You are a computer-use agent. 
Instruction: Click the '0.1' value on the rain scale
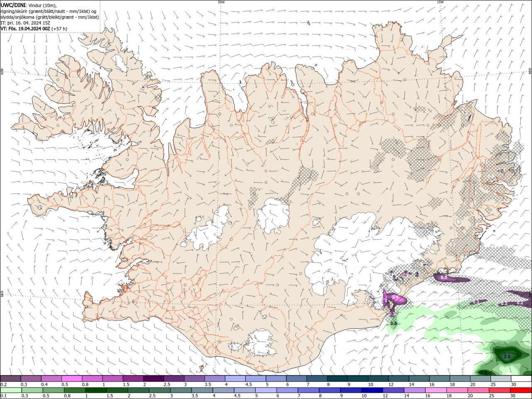[x=4, y=396]
